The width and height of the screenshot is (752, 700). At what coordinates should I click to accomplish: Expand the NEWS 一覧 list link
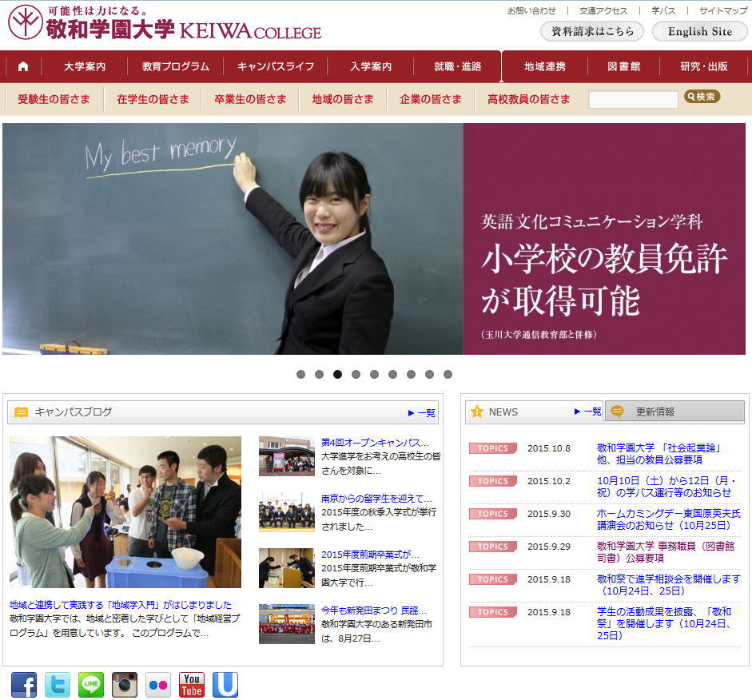pyautogui.click(x=588, y=412)
